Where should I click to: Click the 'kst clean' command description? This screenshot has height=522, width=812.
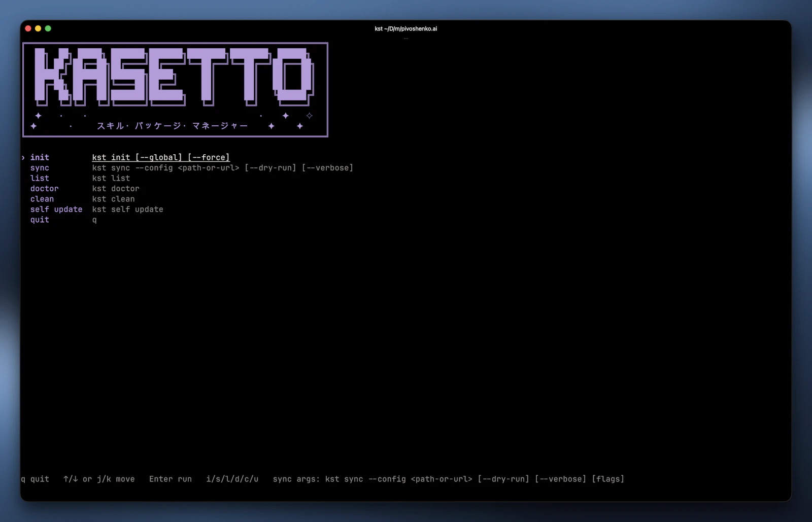coord(114,199)
